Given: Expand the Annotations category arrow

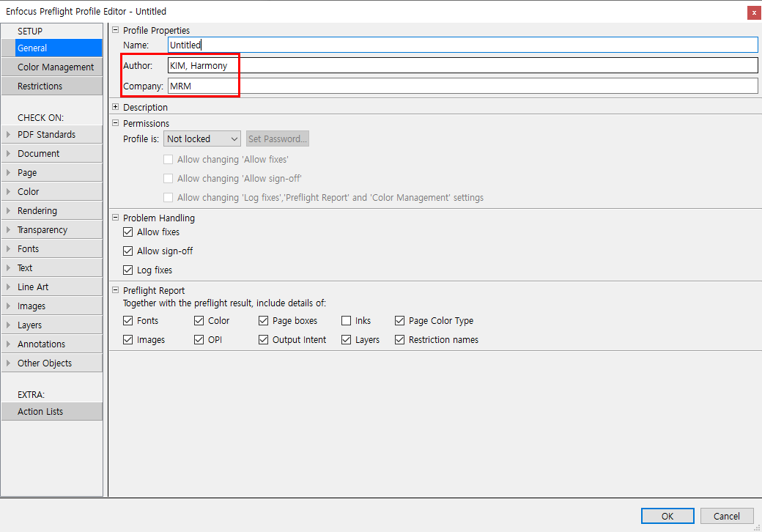Looking at the screenshot, I should [x=8, y=344].
